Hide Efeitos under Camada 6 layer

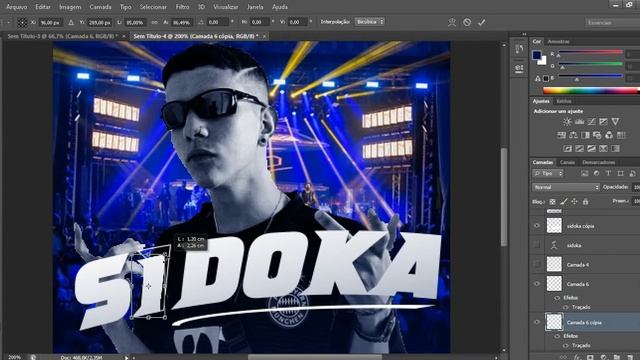[x=557, y=298]
